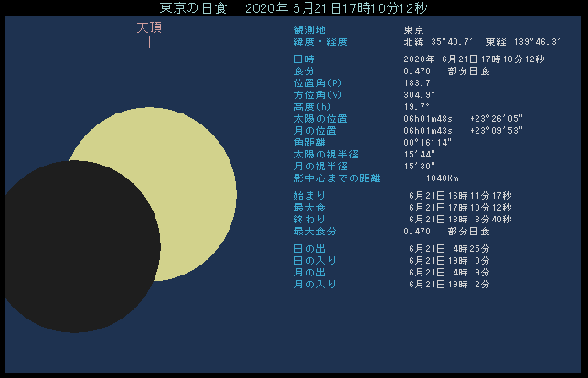Click the 方位角(V) value 304.9°
This screenshot has height=378, width=588.
point(420,94)
